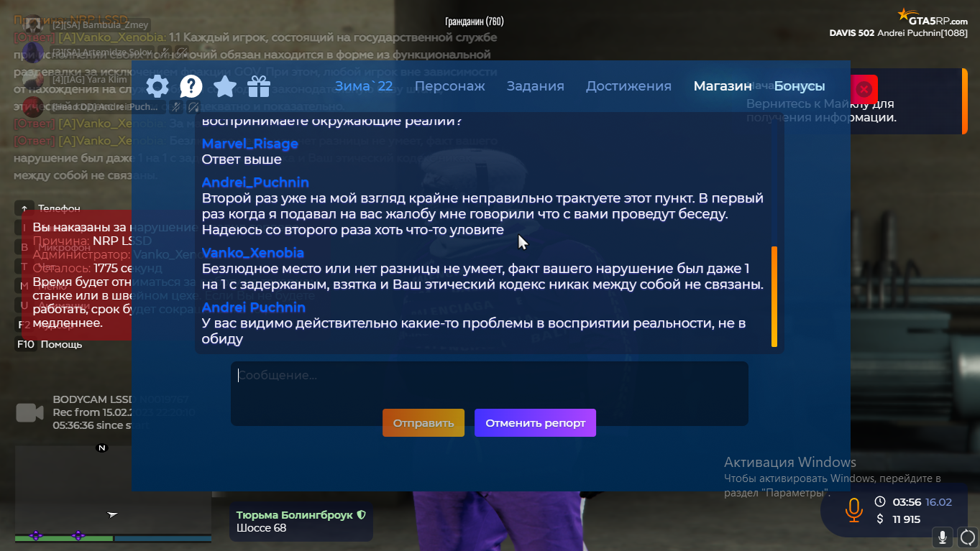Click the orange microphone HUD icon

click(853, 511)
